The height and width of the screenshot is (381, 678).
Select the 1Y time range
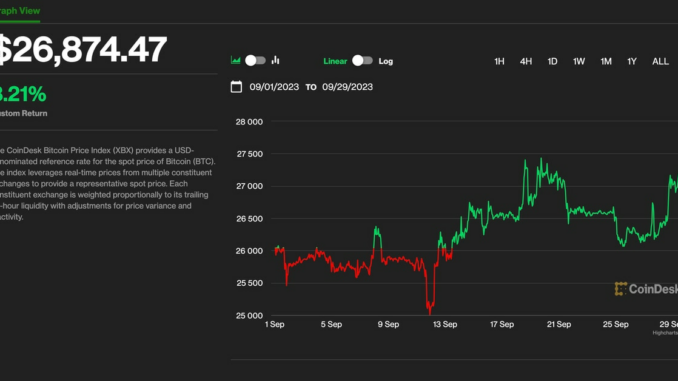click(632, 61)
